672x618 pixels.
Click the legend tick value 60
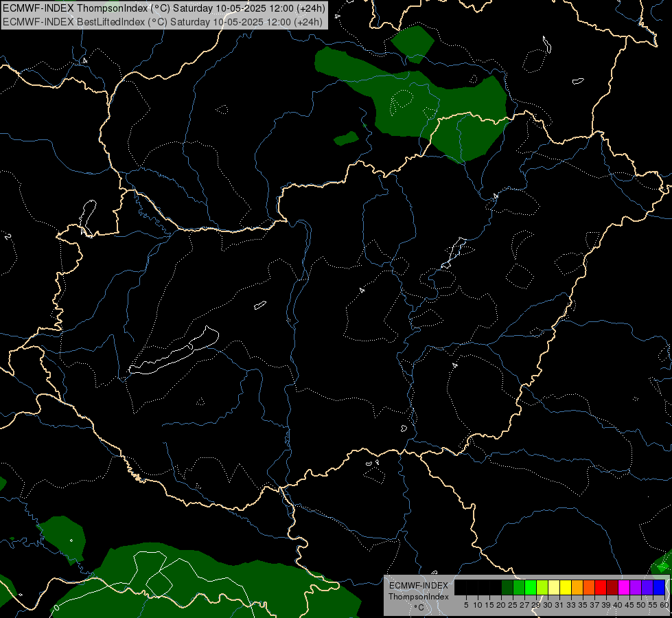click(664, 605)
